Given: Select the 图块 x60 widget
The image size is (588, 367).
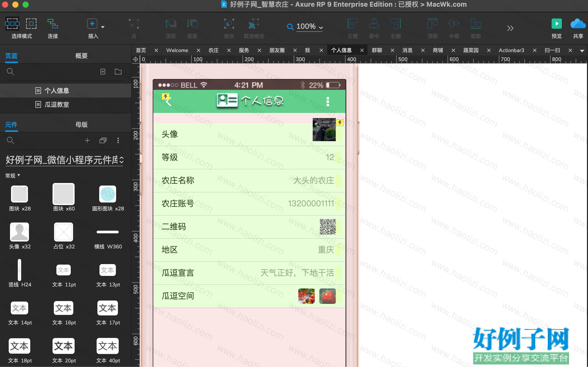Looking at the screenshot, I should point(64,198).
